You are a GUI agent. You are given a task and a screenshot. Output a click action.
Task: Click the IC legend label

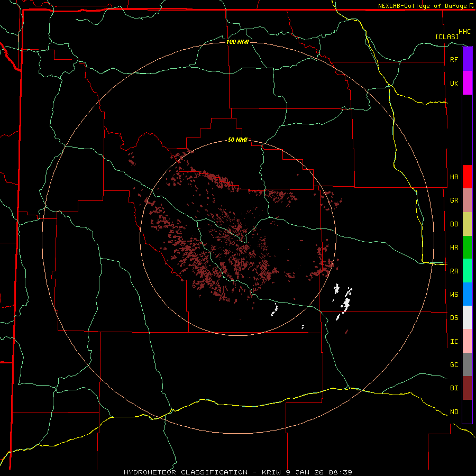tap(454, 342)
